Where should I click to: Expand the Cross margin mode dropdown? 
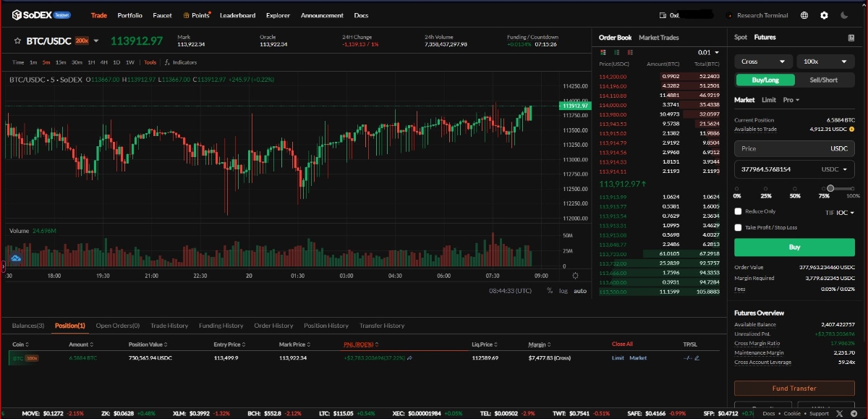point(763,62)
